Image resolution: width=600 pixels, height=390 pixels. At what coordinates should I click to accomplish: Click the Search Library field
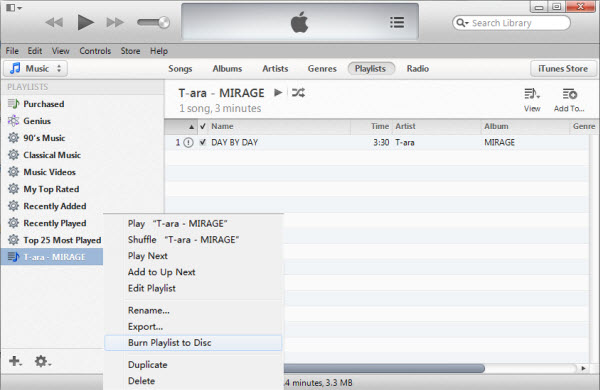[511, 23]
